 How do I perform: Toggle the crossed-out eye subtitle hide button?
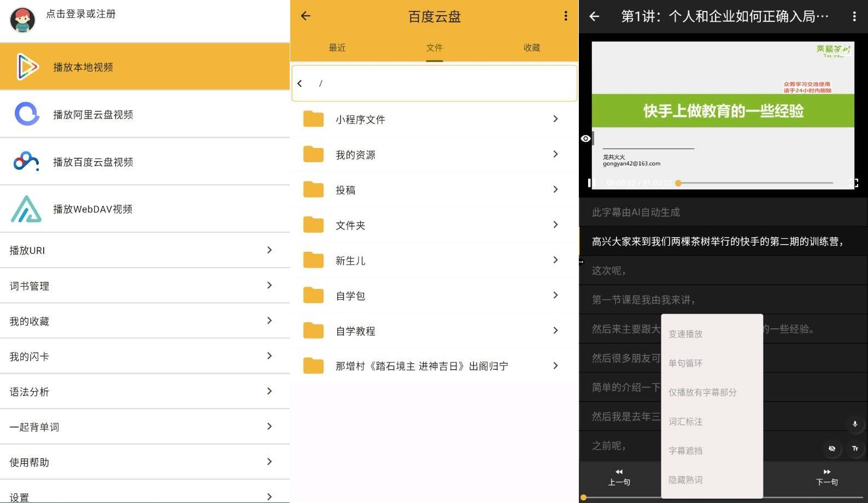click(831, 448)
